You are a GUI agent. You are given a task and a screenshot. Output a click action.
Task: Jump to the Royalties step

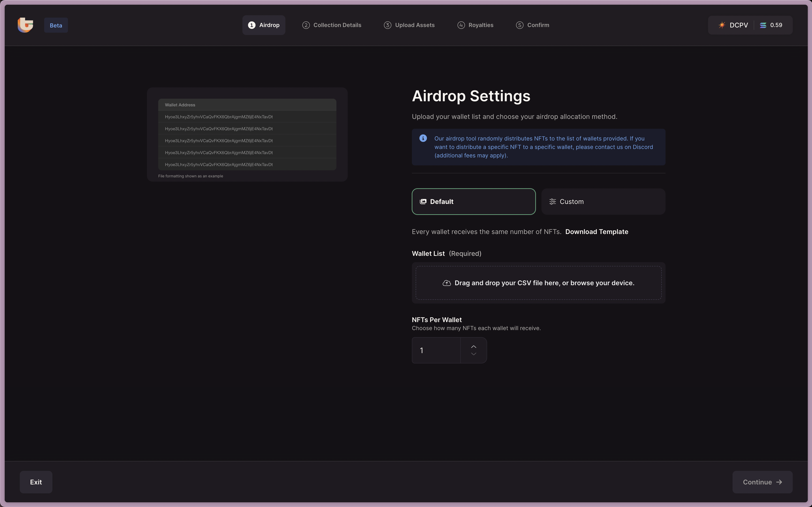tap(475, 25)
